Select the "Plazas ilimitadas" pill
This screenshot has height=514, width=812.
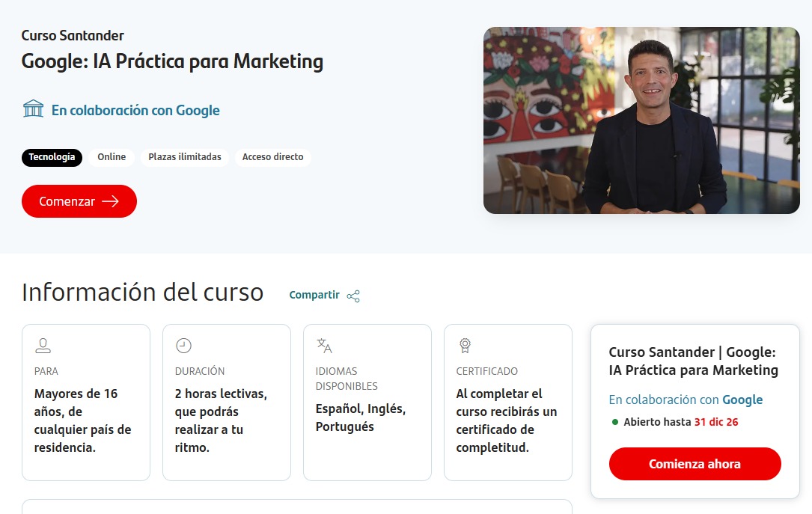point(184,157)
